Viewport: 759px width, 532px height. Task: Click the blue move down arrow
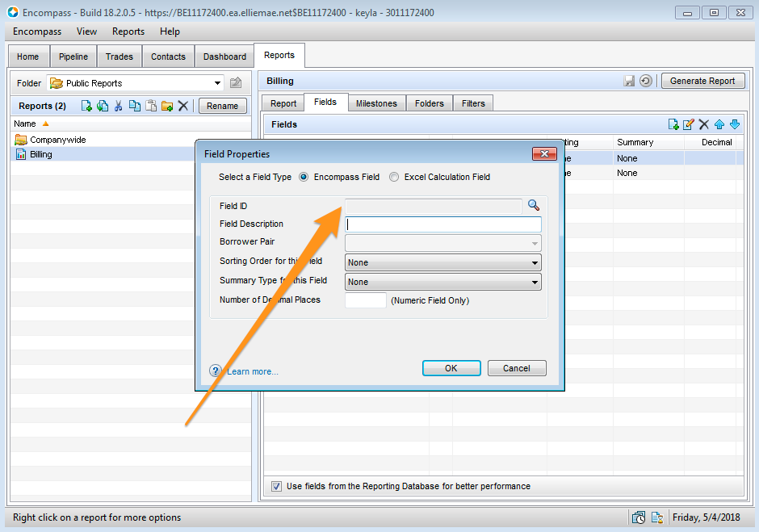(735, 124)
